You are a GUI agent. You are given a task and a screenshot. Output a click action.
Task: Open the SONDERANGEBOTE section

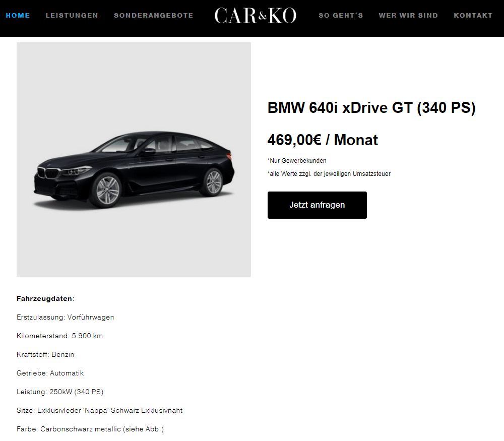click(153, 16)
